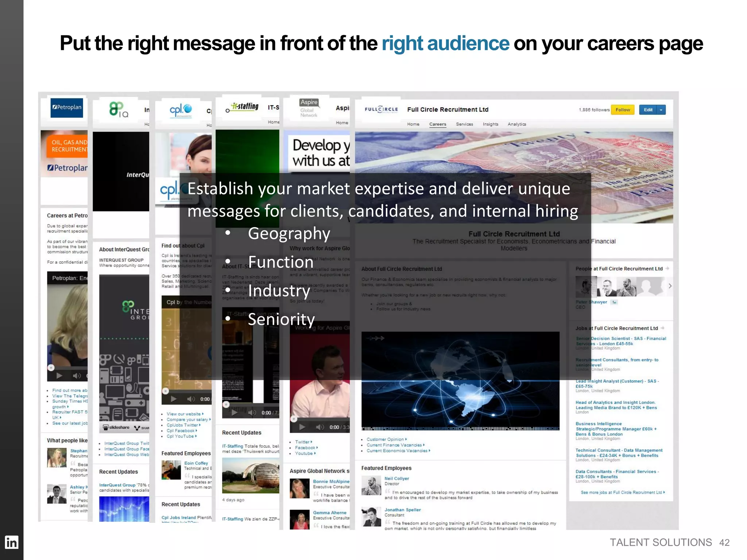
Task: Open Peter Shawyer's profile link
Action: click(x=592, y=302)
